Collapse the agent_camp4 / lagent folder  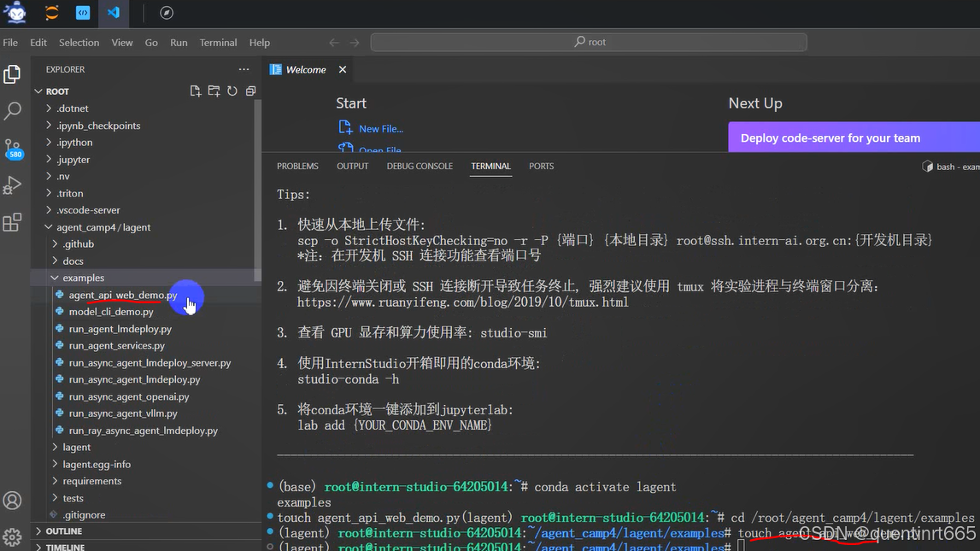point(49,226)
